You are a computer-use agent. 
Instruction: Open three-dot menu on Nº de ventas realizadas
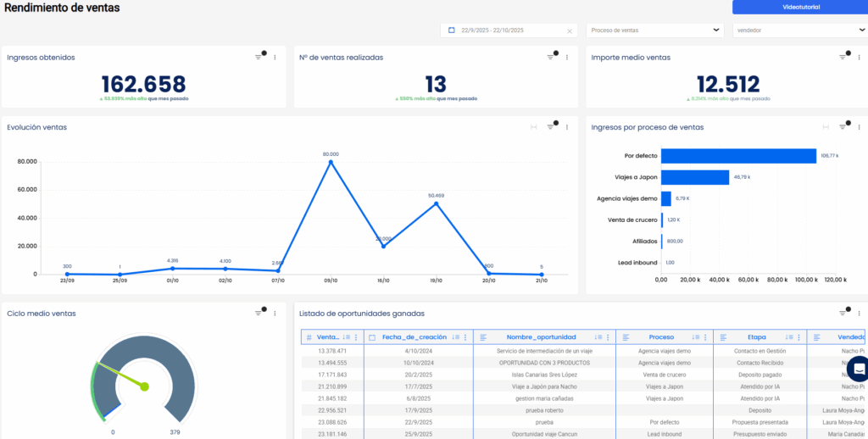point(567,57)
